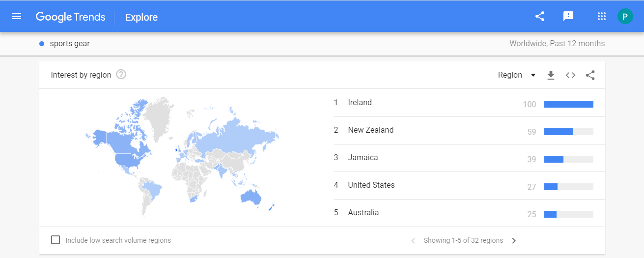This screenshot has width=644, height=258.
Task: Open the account profile avatar
Action: [x=625, y=17]
